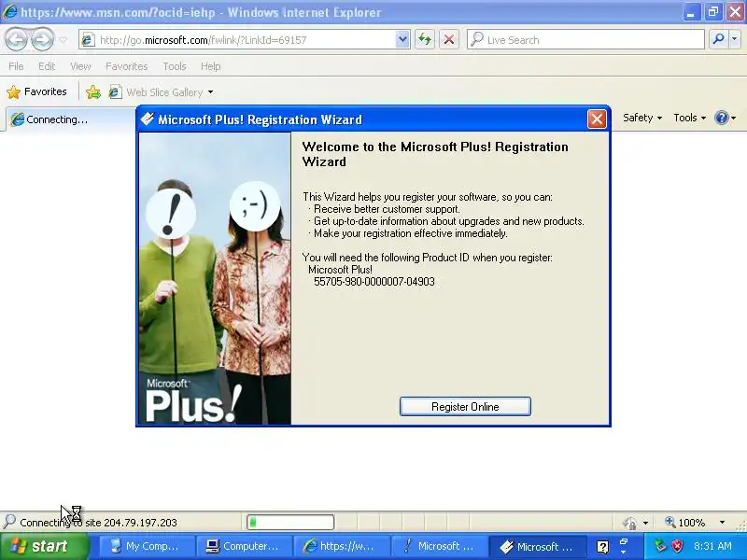The image size is (747, 560).
Task: Add page with Add to Favorites Bar icon
Action: tap(93, 91)
